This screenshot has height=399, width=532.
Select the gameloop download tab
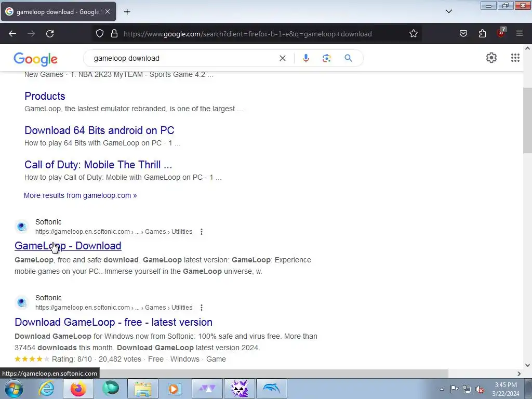(58, 12)
